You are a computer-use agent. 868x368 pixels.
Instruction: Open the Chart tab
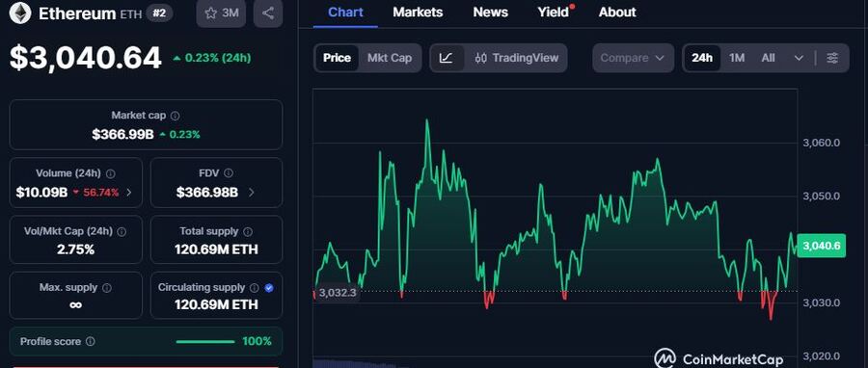click(345, 13)
